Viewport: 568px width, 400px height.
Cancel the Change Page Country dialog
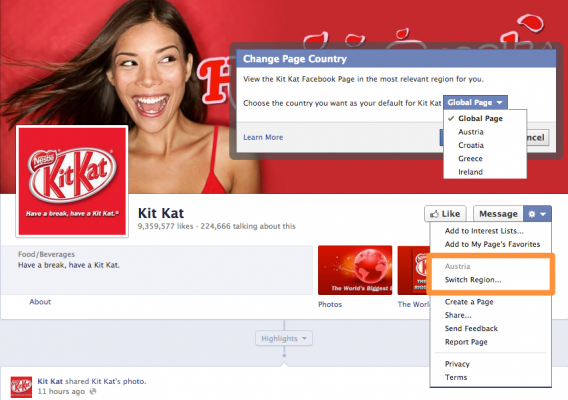[538, 138]
